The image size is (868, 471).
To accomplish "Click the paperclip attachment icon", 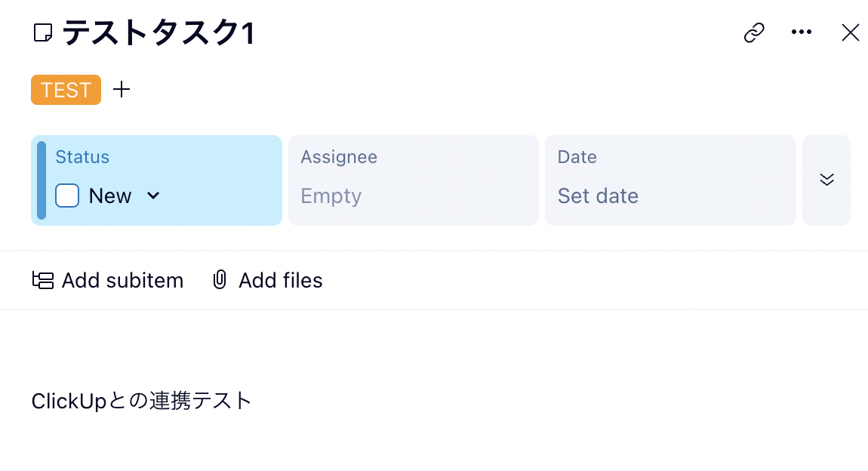I will point(220,281).
